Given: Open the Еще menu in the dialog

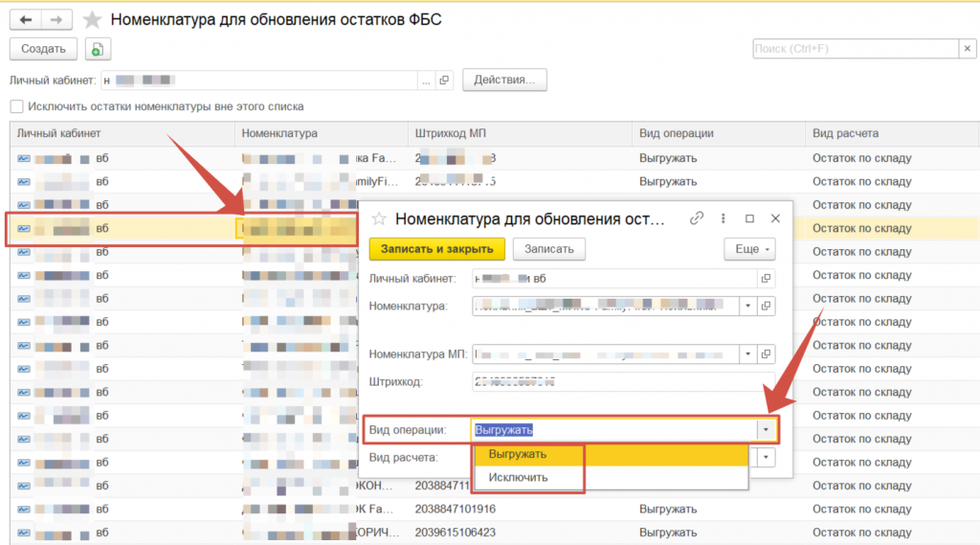Looking at the screenshot, I should (x=749, y=249).
